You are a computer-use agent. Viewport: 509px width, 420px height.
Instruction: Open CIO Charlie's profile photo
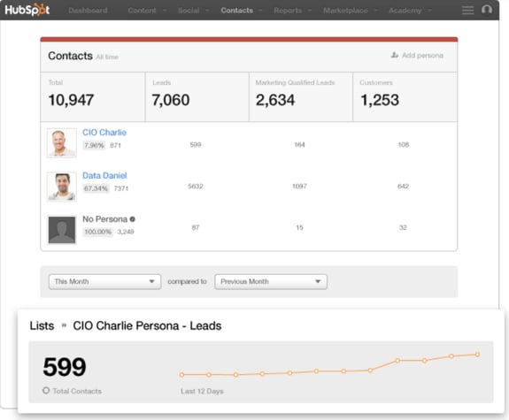[62, 142]
